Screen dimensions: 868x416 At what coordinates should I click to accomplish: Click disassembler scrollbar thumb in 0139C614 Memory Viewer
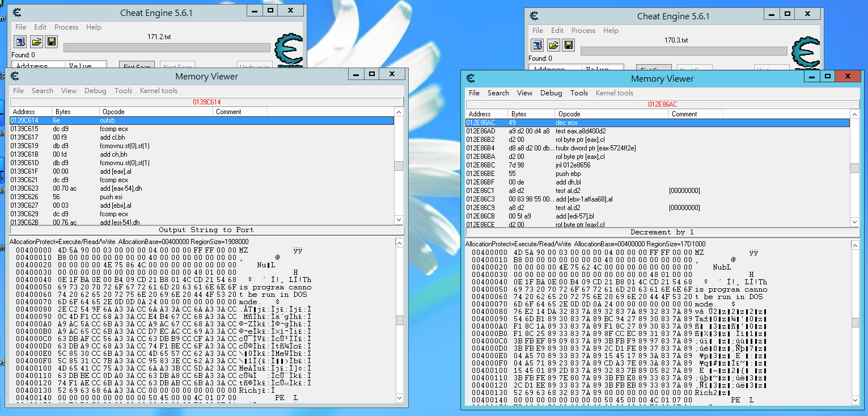coord(399,166)
